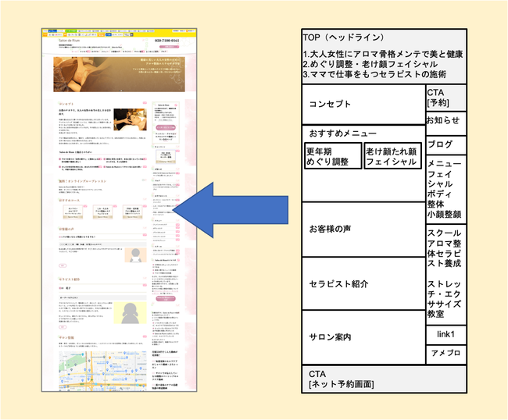Viewport: 508px width, 420px height.
Task: Select the 更年期めぐり調整 menu box
Action: tap(332, 155)
